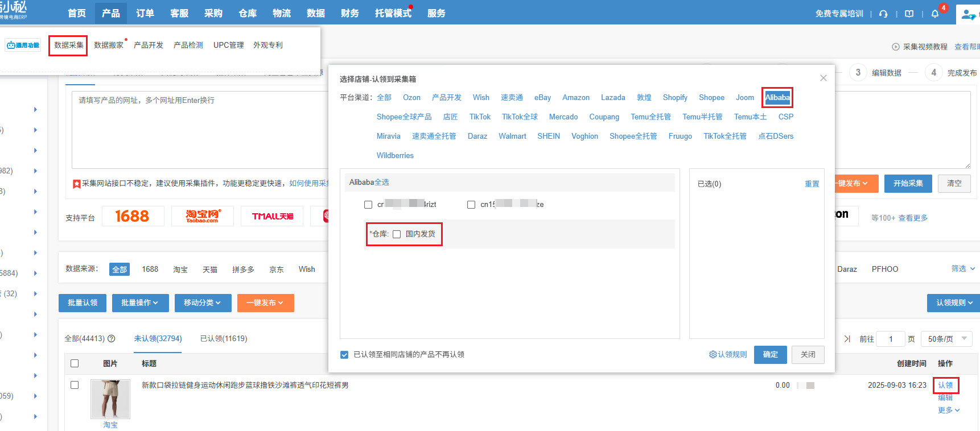Screen dimensions: 980x431
Task: Click 编辑 link in product row
Action: click(945, 397)
